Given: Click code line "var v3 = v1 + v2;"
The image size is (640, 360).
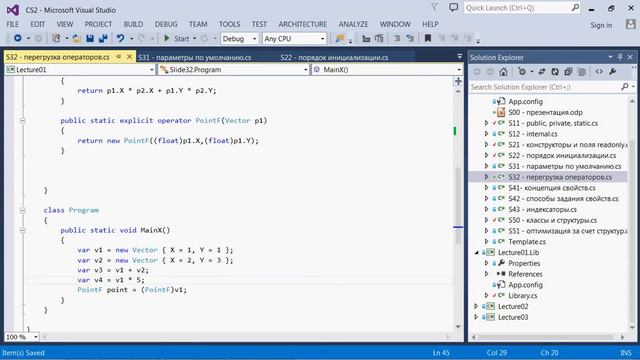Looking at the screenshot, I should tap(113, 270).
